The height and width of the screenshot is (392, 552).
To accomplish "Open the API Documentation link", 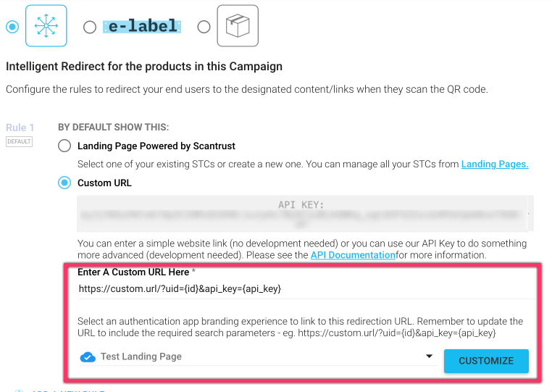I will point(353,255).
